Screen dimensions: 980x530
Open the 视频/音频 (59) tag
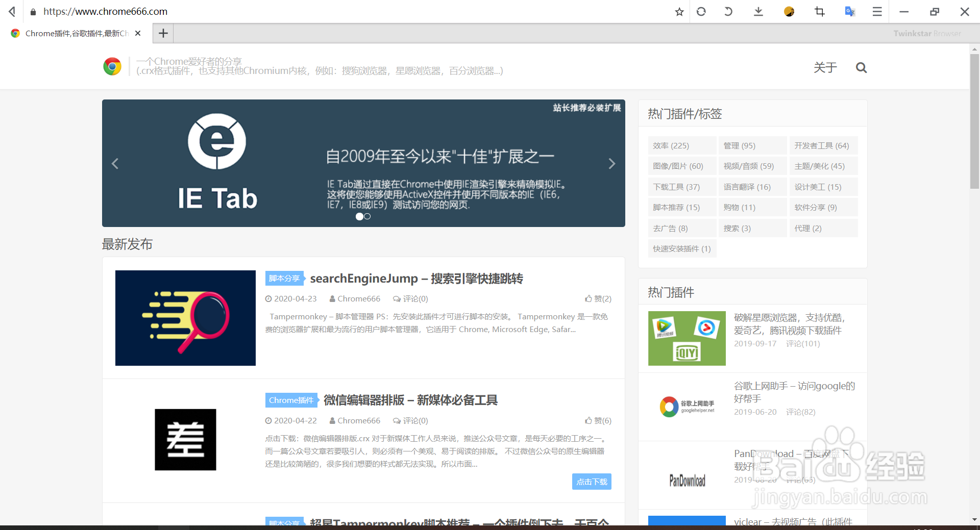click(x=752, y=166)
